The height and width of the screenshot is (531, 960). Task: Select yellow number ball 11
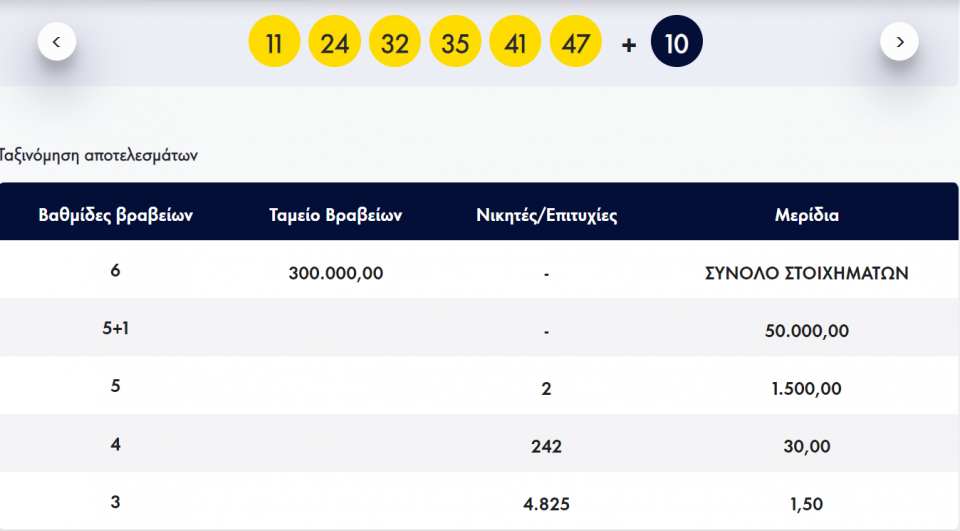click(274, 43)
